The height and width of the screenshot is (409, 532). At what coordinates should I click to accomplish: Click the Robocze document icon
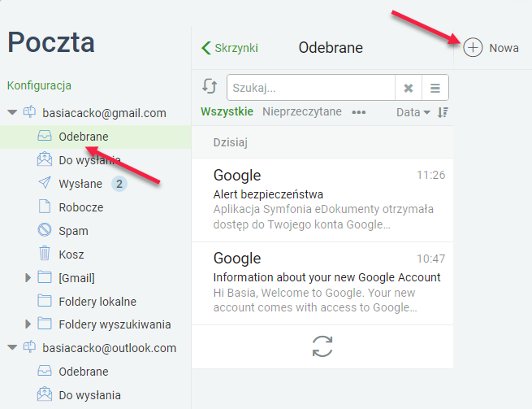(x=45, y=207)
